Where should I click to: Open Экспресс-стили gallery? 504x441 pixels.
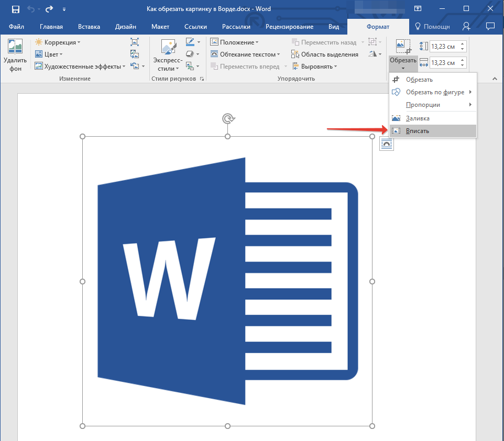tap(168, 56)
